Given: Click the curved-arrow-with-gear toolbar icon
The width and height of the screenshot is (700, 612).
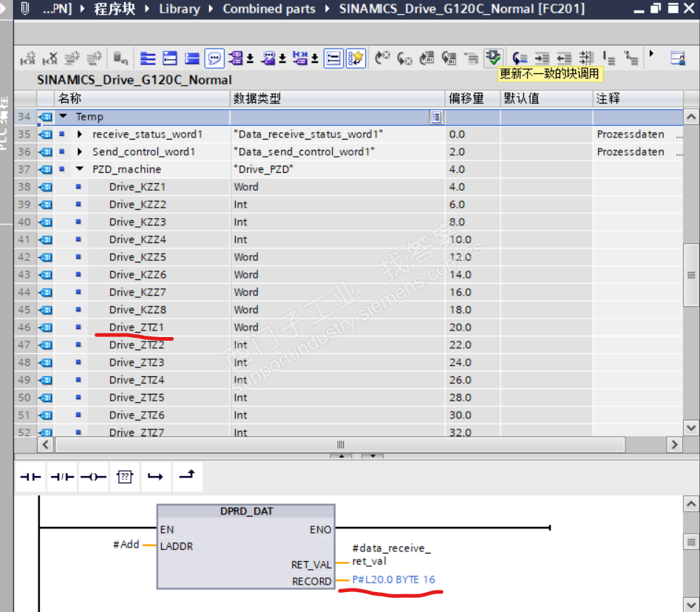Looking at the screenshot, I should pyautogui.click(x=404, y=58).
